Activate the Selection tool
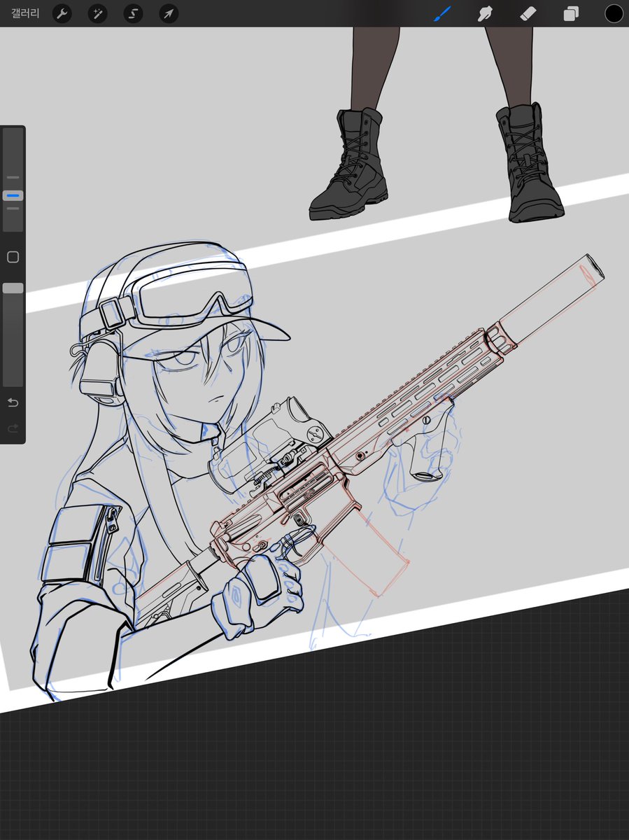The width and height of the screenshot is (629, 840). click(133, 13)
